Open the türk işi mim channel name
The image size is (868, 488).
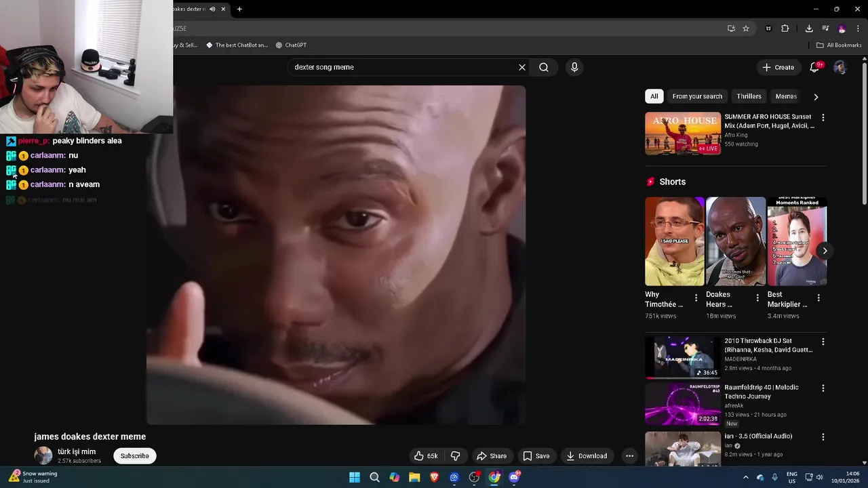[x=77, y=451]
